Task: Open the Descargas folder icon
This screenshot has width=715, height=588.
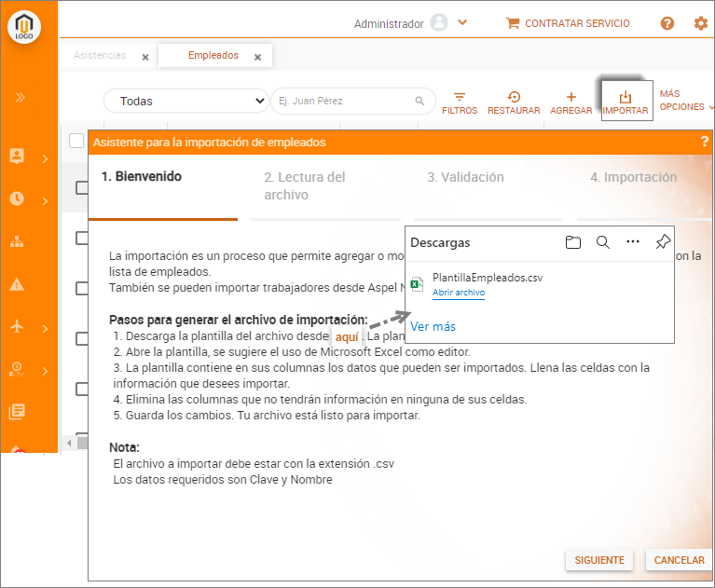Action: 573,242
